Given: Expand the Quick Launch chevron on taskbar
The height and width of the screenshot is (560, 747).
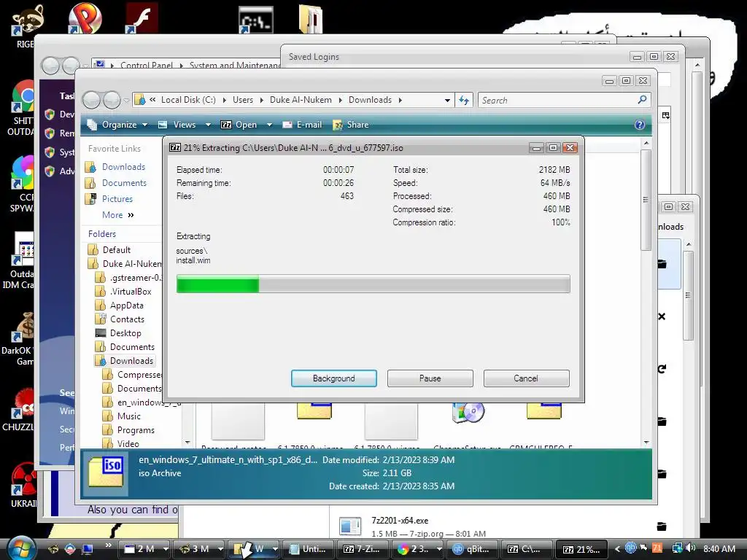Looking at the screenshot, I should coord(108,545).
